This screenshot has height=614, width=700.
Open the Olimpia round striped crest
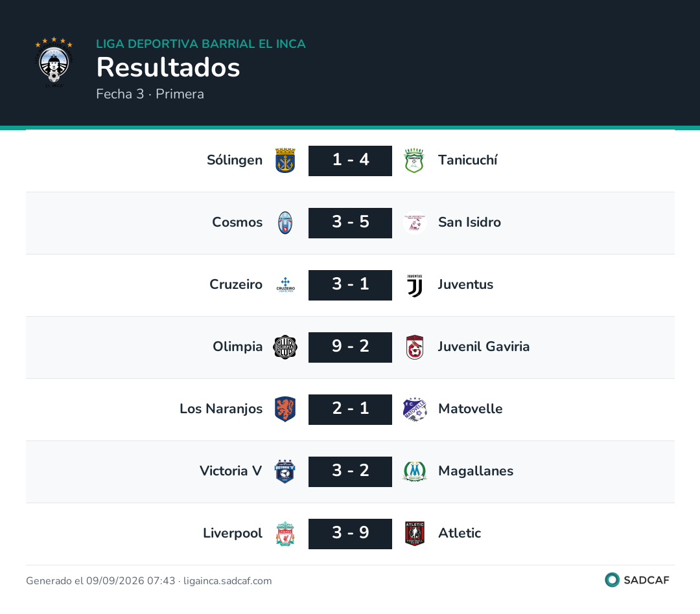point(285,347)
